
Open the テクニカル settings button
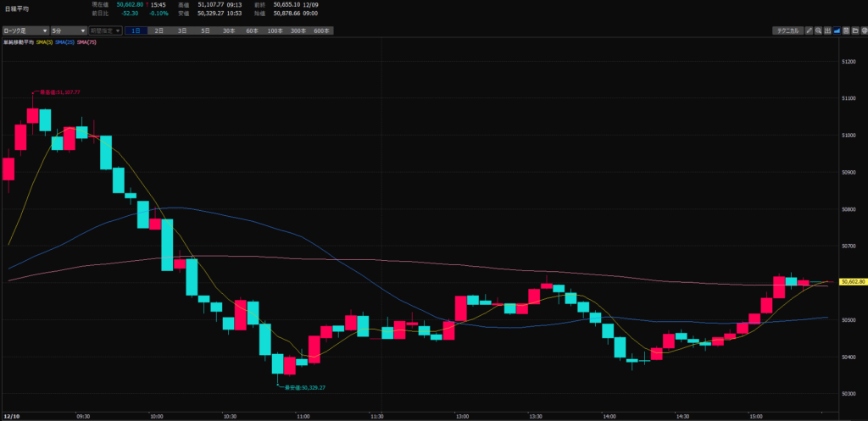[787, 30]
